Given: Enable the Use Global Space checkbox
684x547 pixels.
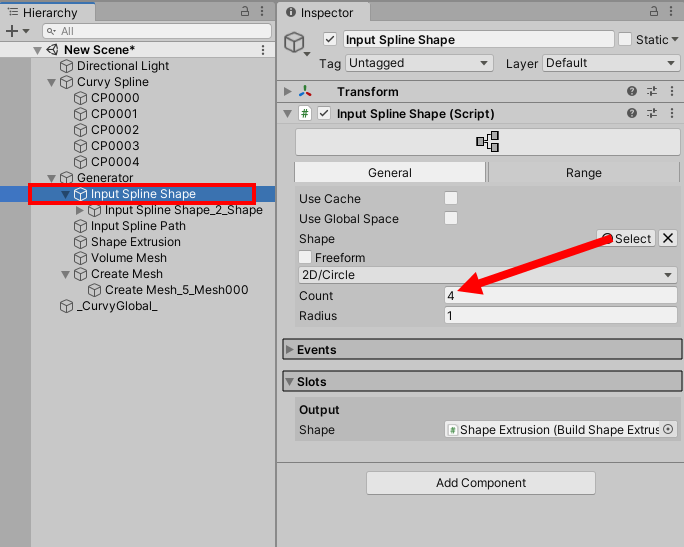Looking at the screenshot, I should click(x=451, y=218).
